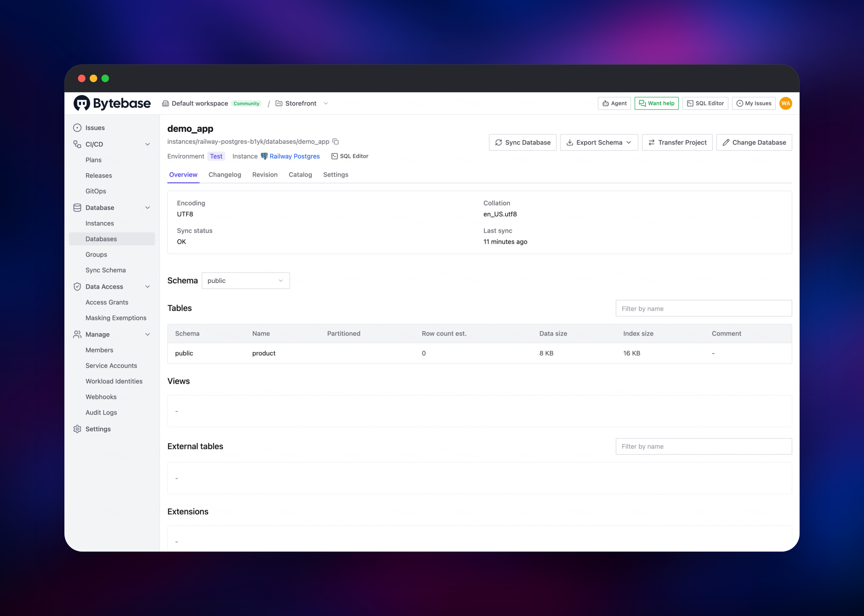
Task: Click the Row count est. column header
Action: click(444, 333)
